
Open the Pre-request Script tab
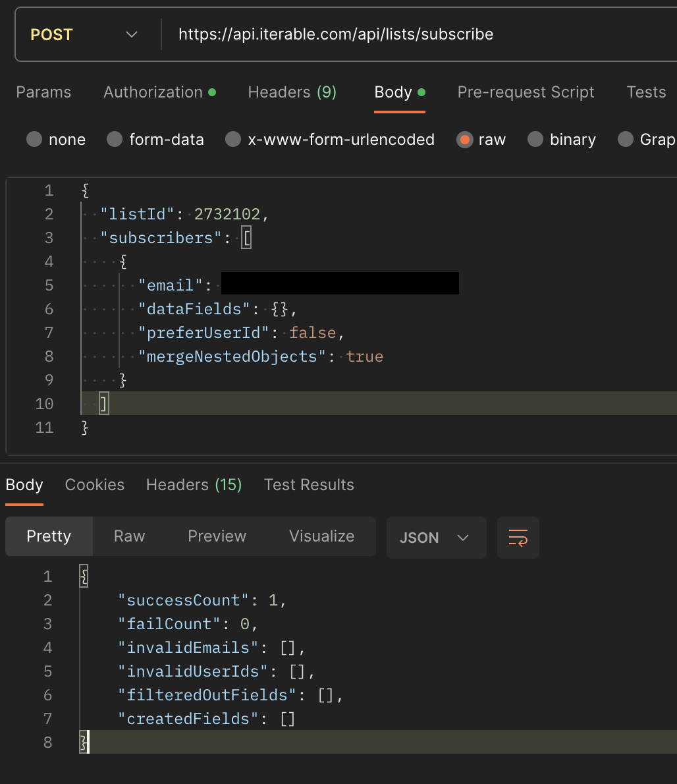(526, 92)
